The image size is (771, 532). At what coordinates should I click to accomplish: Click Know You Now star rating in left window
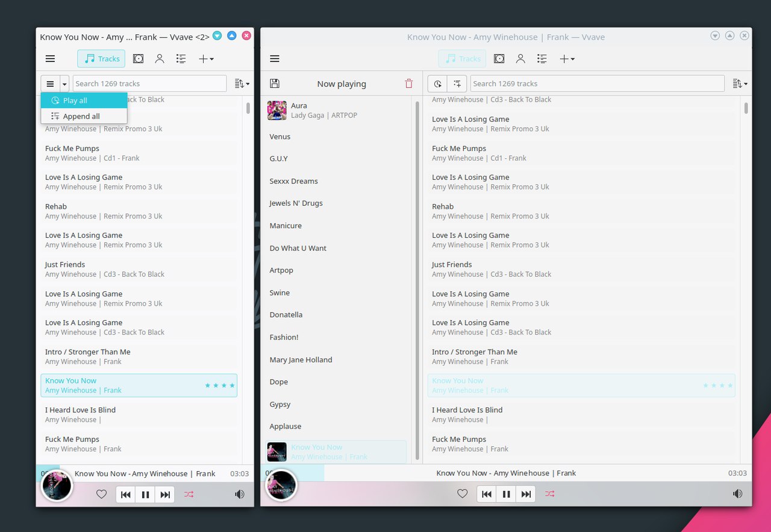click(220, 385)
